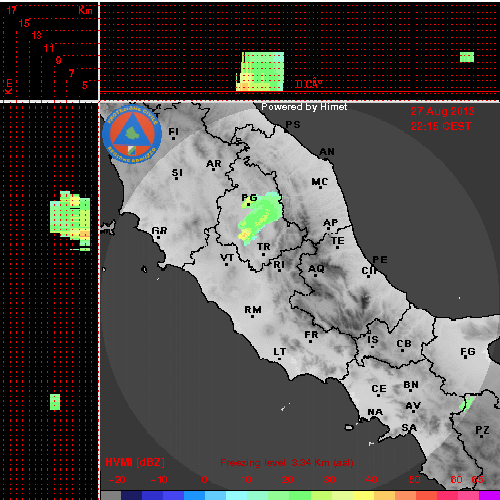The image size is (500, 500).
Task: Click the 'HVMI [dBZ]' label
Action: (135, 462)
